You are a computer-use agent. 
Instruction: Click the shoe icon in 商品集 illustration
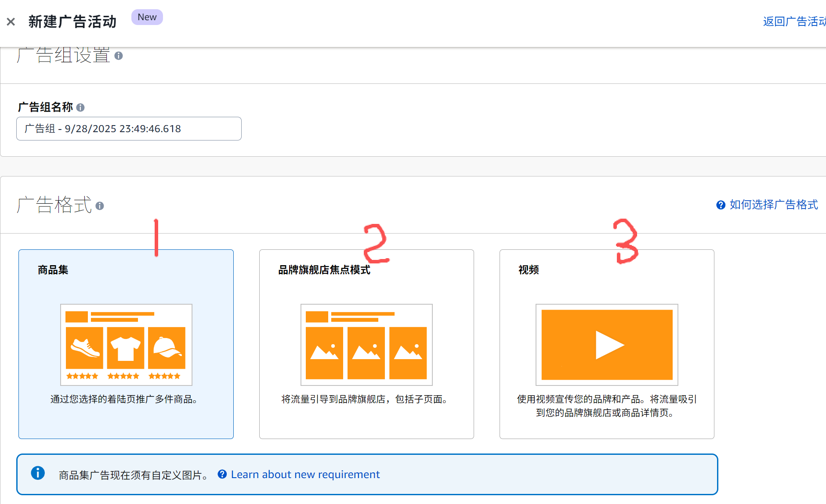[84, 348]
